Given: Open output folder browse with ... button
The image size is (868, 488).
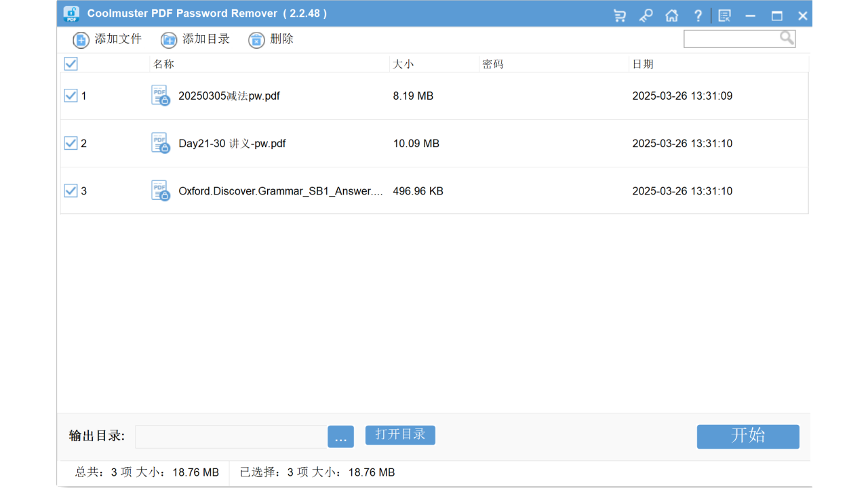Looking at the screenshot, I should pos(340,436).
